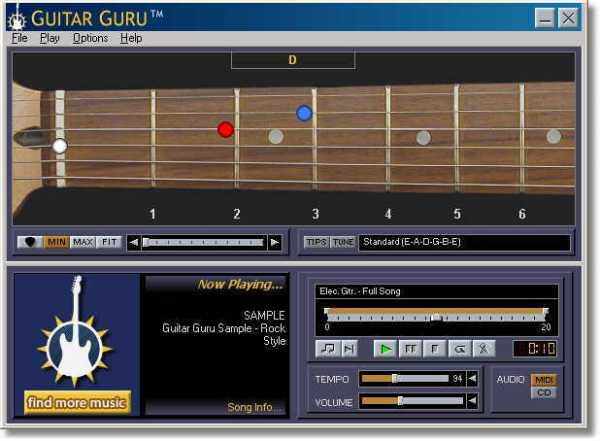Switch fretboard to MAX view
This screenshot has height=441, width=600.
(83, 242)
